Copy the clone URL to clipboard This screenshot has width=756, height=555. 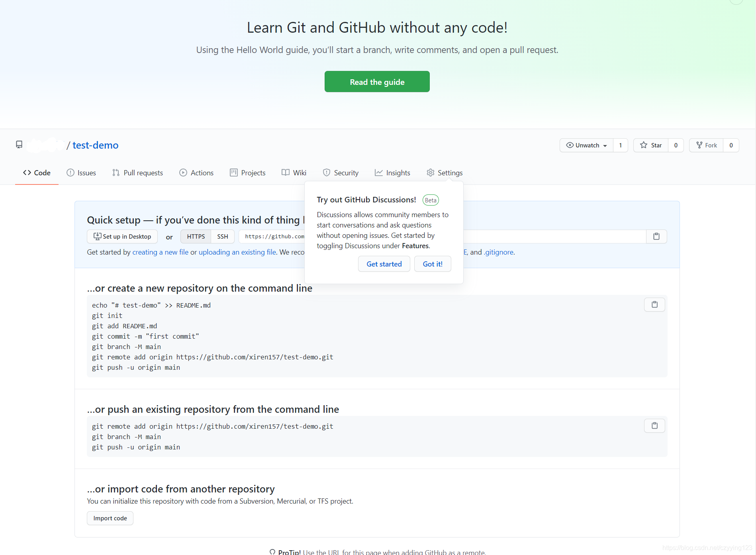click(656, 236)
